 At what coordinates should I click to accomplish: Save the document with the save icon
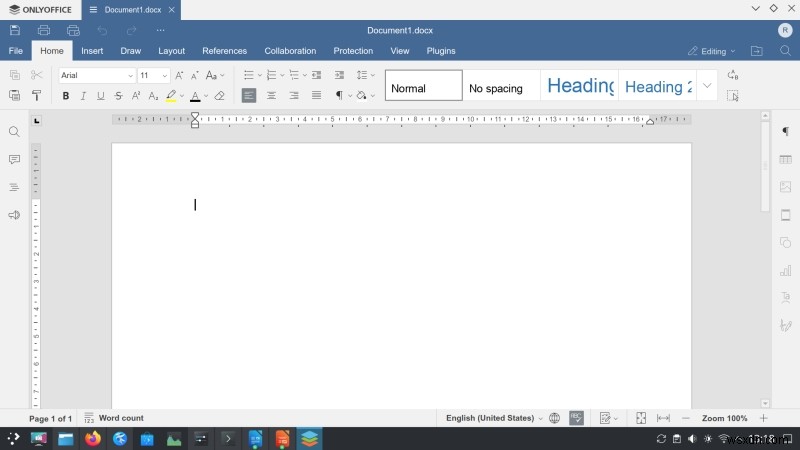15,30
